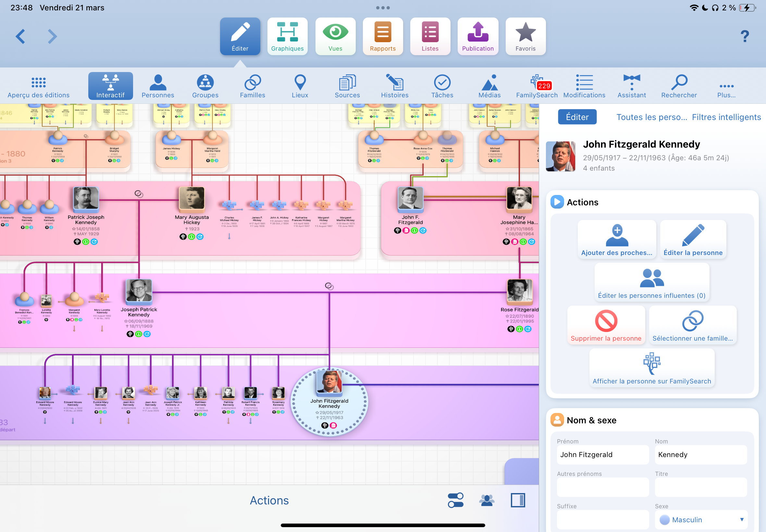Click Sélectionner une famille...
Screen dimensions: 766x532
(x=693, y=325)
